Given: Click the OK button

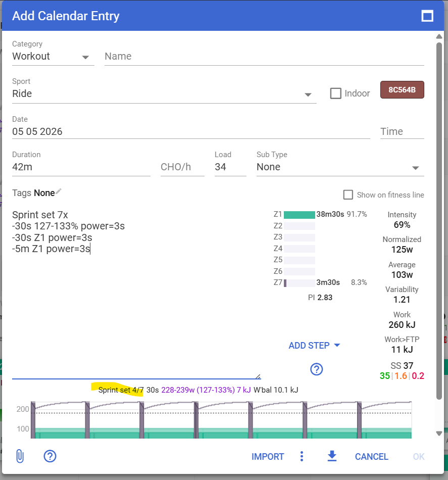Looking at the screenshot, I should 419,456.
